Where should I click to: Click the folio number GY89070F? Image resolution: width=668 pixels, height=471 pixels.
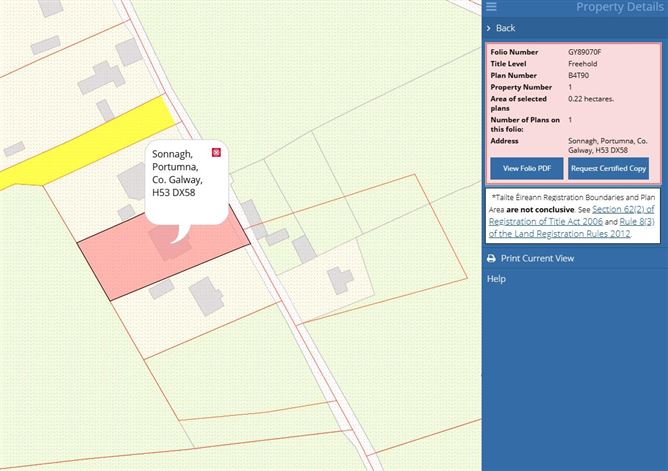pos(584,52)
